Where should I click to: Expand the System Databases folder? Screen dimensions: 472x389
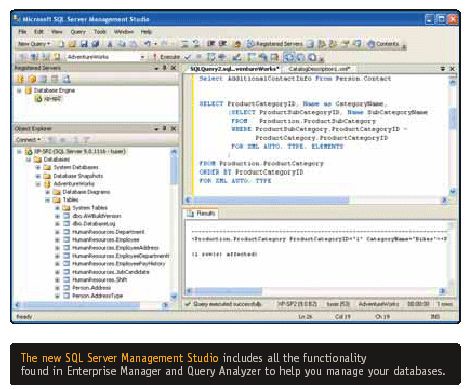(x=38, y=167)
